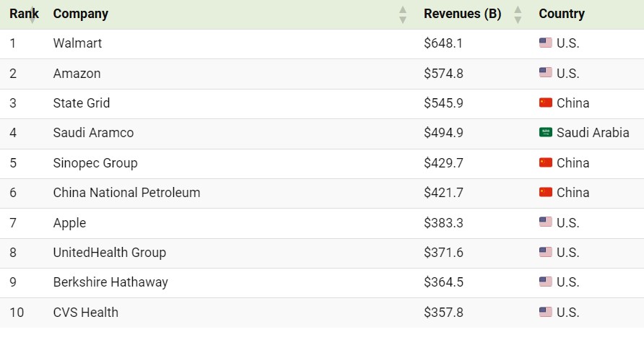Click the $429.7 revenue value
644x340 pixels.
coord(443,163)
